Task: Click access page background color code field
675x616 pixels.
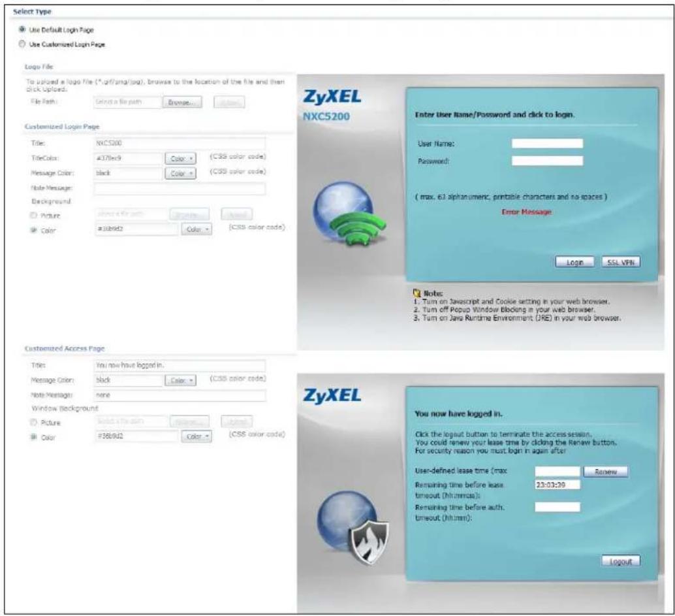Action: point(136,436)
